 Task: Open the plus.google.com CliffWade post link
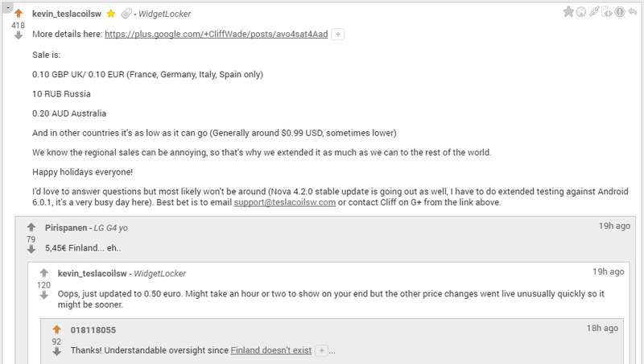pyautogui.click(x=216, y=34)
